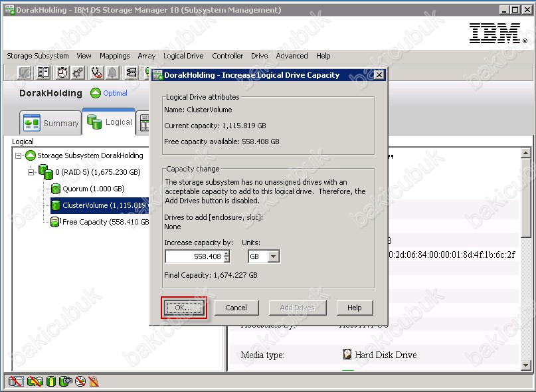Switch to the Summary tab

50,123
